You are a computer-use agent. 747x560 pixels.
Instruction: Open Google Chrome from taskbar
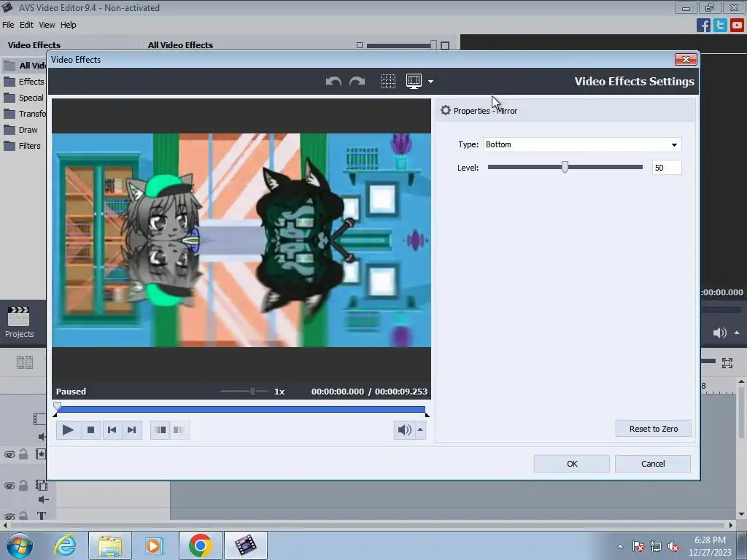click(200, 545)
